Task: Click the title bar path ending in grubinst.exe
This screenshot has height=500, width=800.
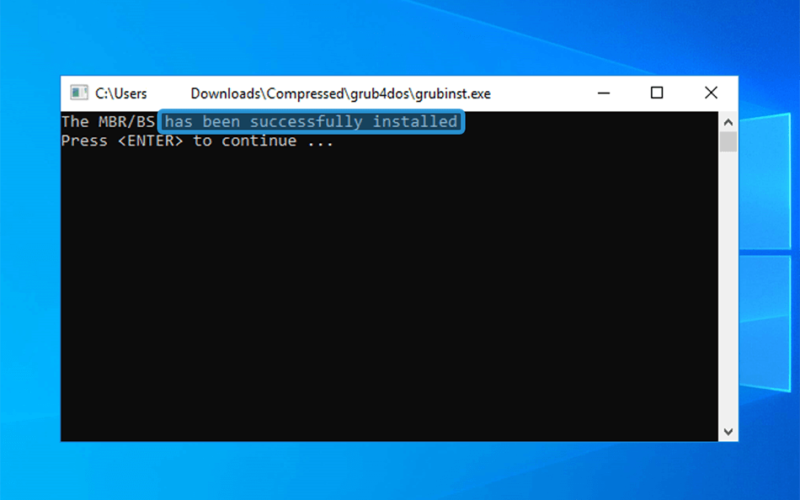Action: [x=293, y=93]
